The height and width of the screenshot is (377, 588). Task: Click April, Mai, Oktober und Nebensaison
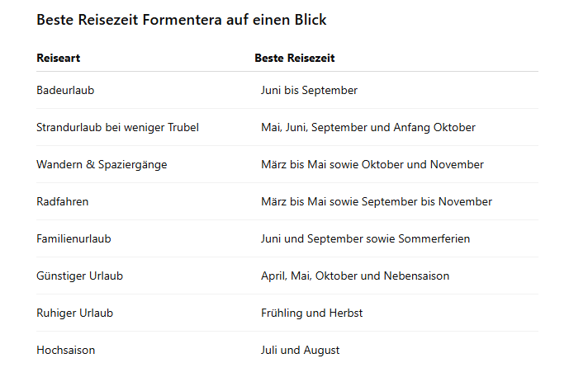click(x=355, y=276)
